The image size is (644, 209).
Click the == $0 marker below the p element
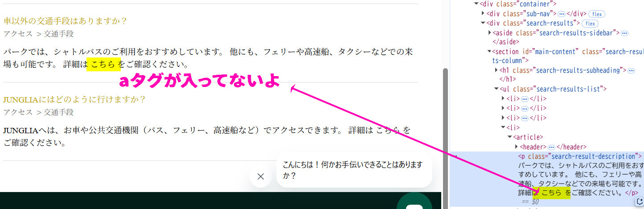(x=530, y=202)
